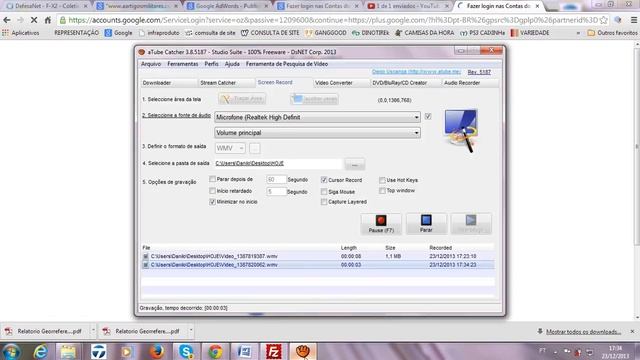
Task: Uncheck Minimizar no início
Action: click(x=212, y=202)
